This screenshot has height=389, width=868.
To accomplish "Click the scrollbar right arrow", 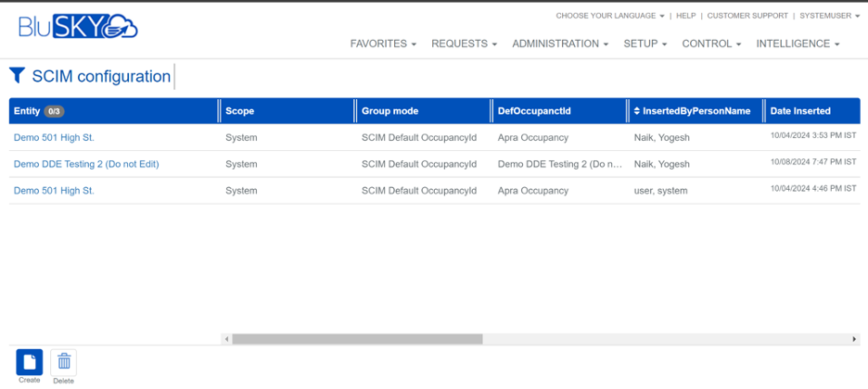I will click(854, 339).
